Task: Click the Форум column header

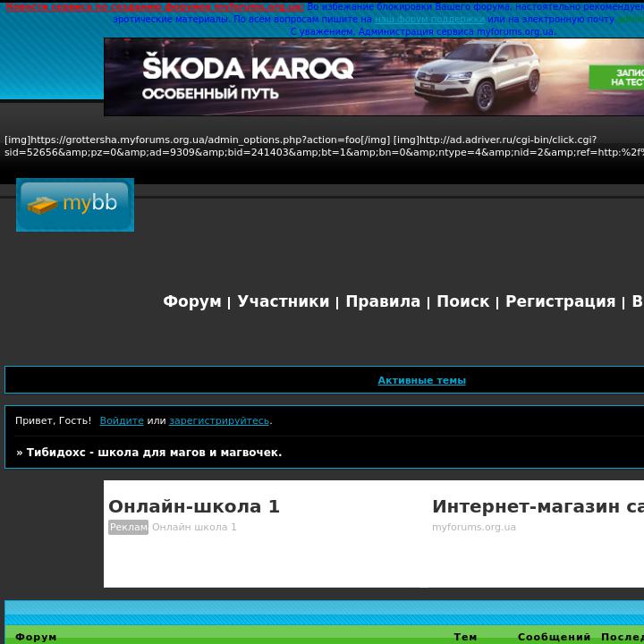Action: tap(36, 637)
